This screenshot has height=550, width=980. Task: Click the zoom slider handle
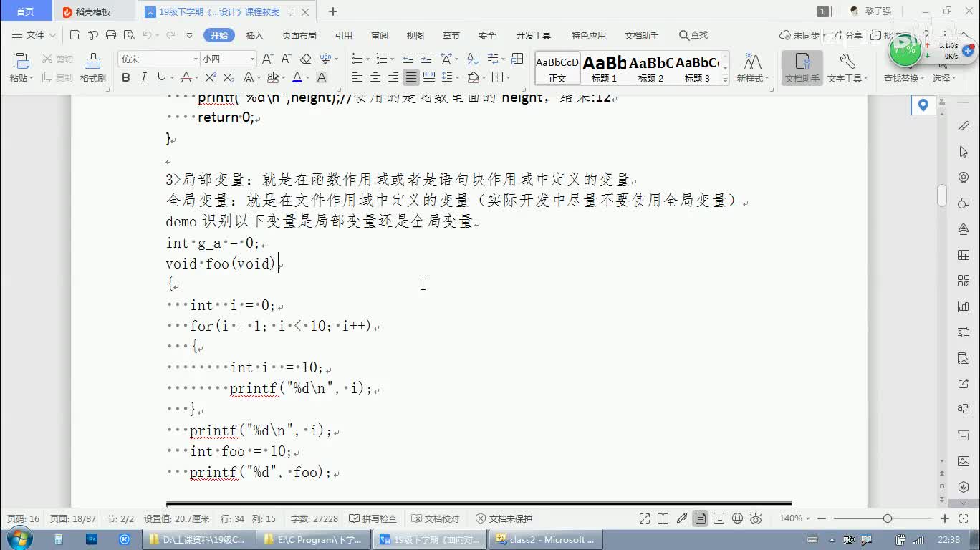tap(888, 518)
